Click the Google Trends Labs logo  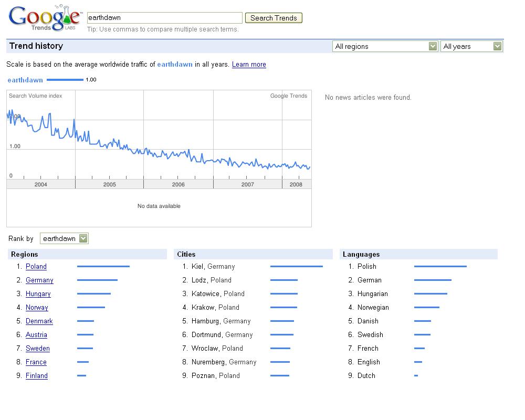coord(45,18)
